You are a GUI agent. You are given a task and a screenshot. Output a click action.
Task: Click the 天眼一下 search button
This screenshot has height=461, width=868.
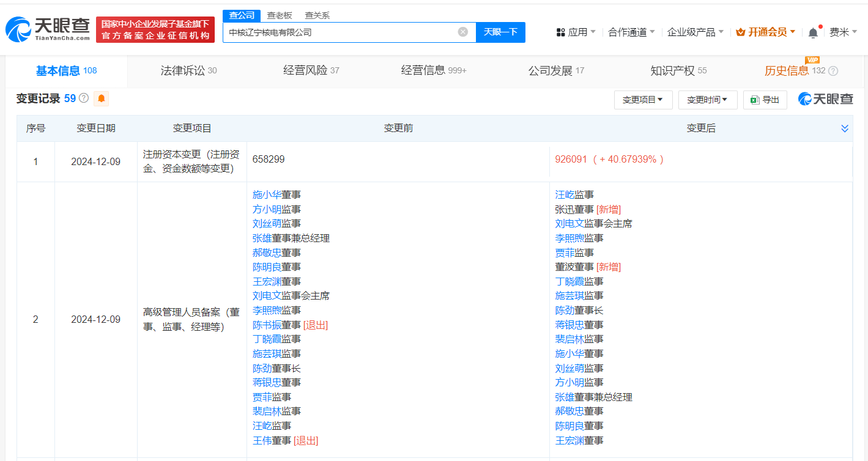click(500, 32)
